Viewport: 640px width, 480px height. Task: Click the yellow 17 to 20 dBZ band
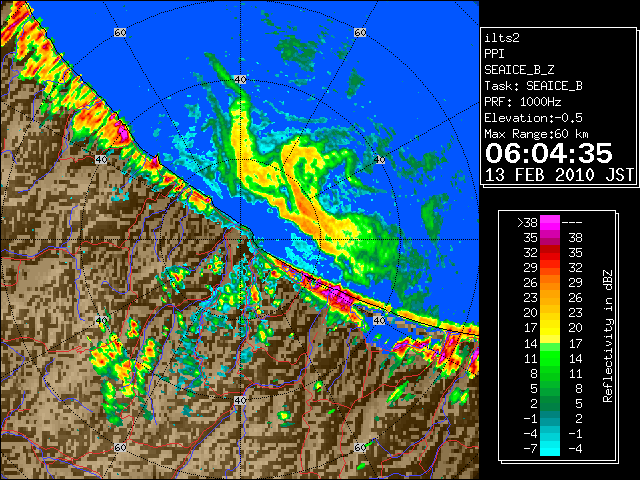point(550,328)
